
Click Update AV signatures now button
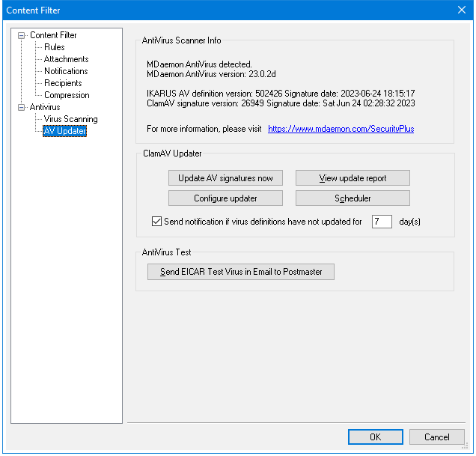coord(225,178)
